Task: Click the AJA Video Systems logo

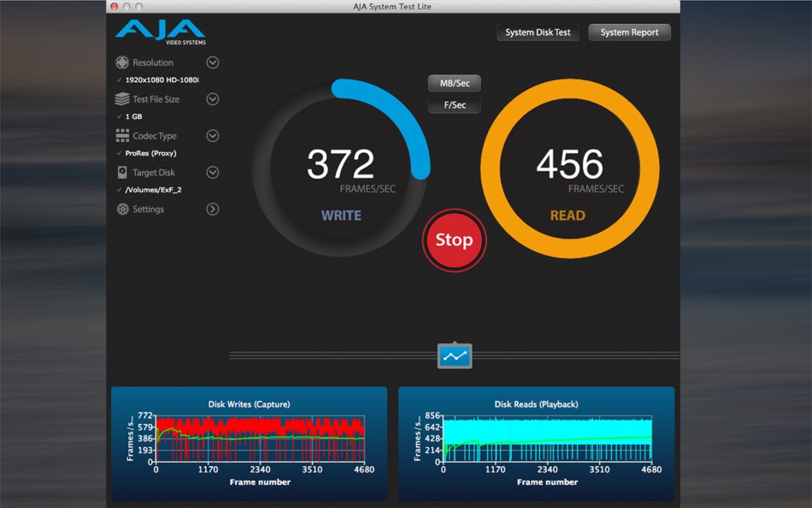Action: (161, 32)
